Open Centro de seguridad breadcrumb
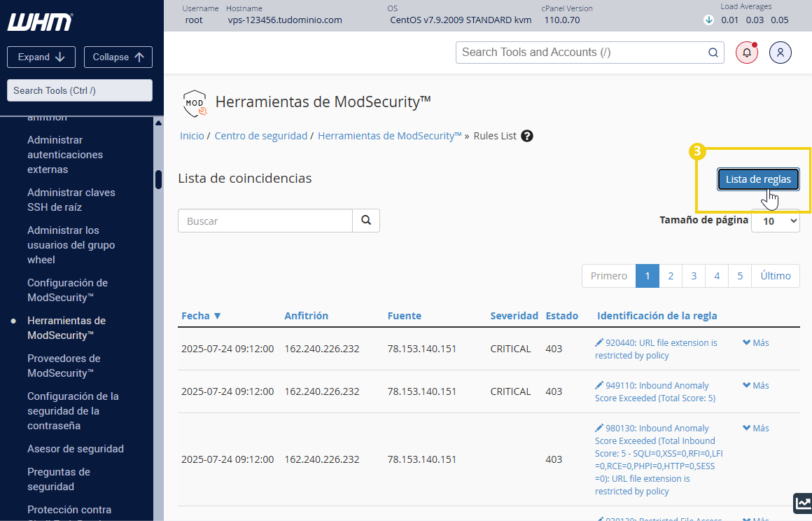The width and height of the screenshot is (812, 521). tap(261, 136)
